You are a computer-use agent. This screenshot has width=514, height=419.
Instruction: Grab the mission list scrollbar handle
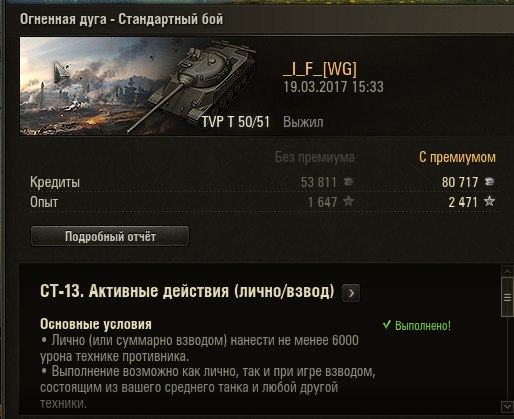(x=507, y=297)
